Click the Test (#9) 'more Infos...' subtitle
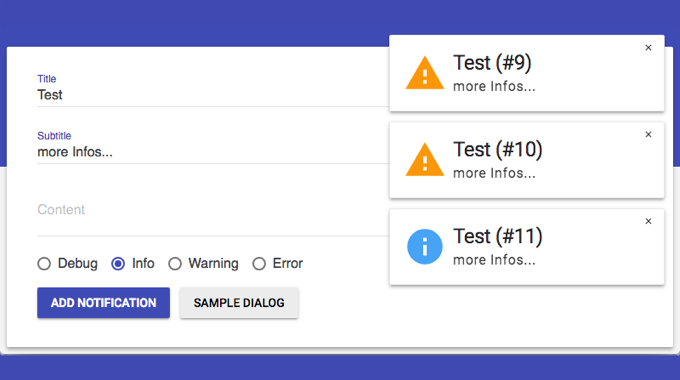 coord(494,86)
